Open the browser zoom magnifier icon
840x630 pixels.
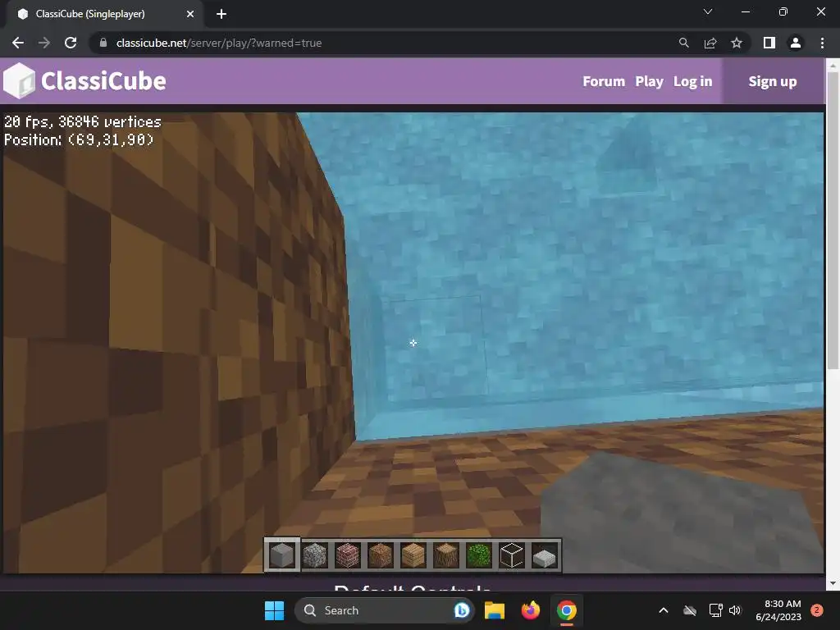click(x=683, y=43)
